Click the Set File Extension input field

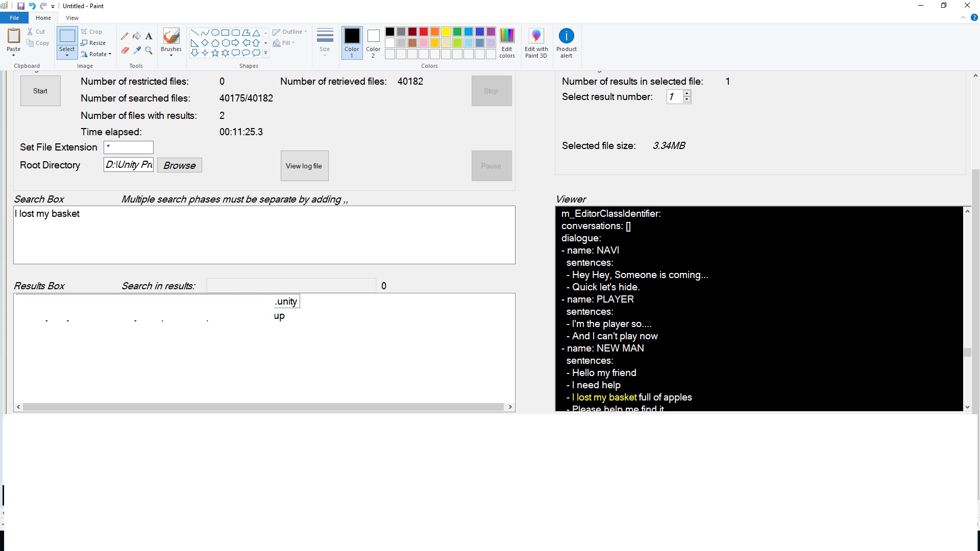click(x=128, y=146)
